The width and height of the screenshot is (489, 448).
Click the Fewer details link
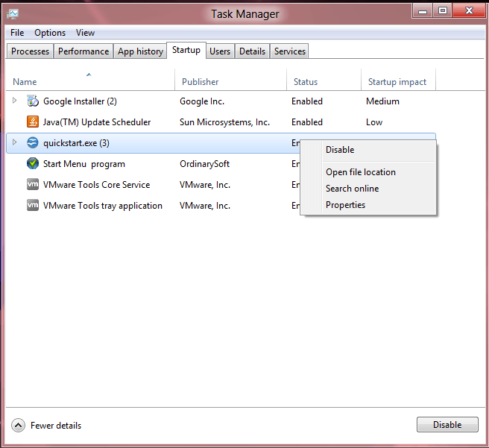56,426
